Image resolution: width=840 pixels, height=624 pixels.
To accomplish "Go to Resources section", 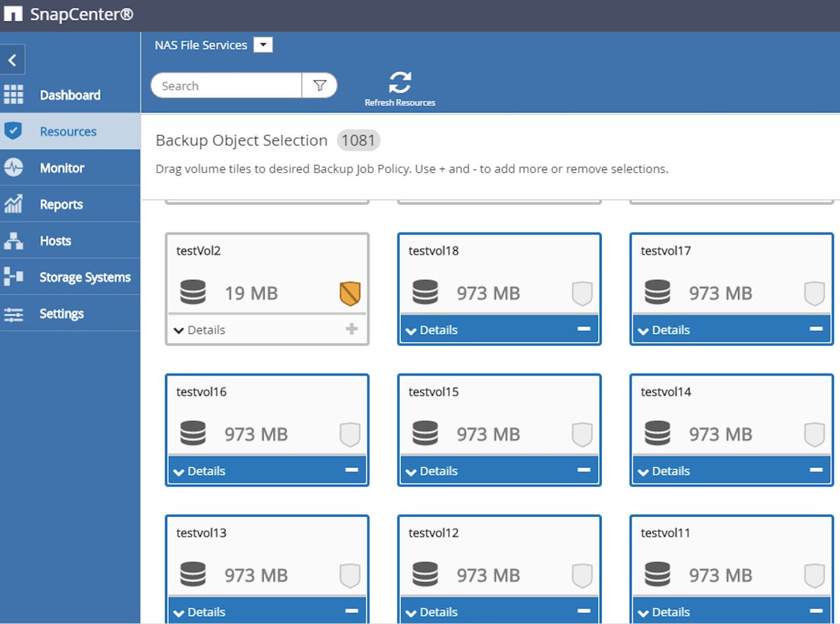I will [70, 132].
